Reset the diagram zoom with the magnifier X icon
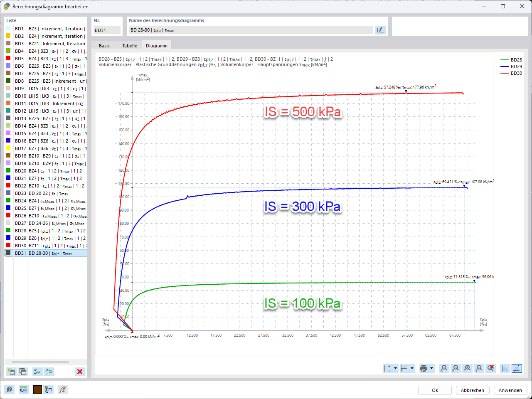This screenshot has height=399, width=532. point(491,368)
